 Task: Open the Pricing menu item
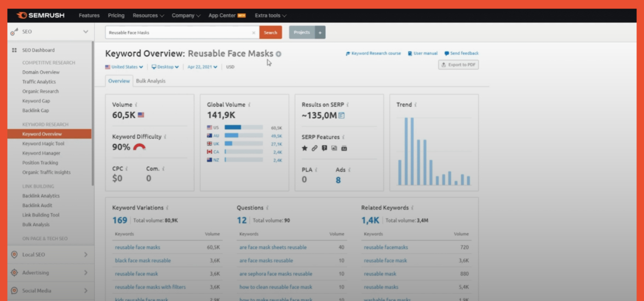click(x=116, y=16)
